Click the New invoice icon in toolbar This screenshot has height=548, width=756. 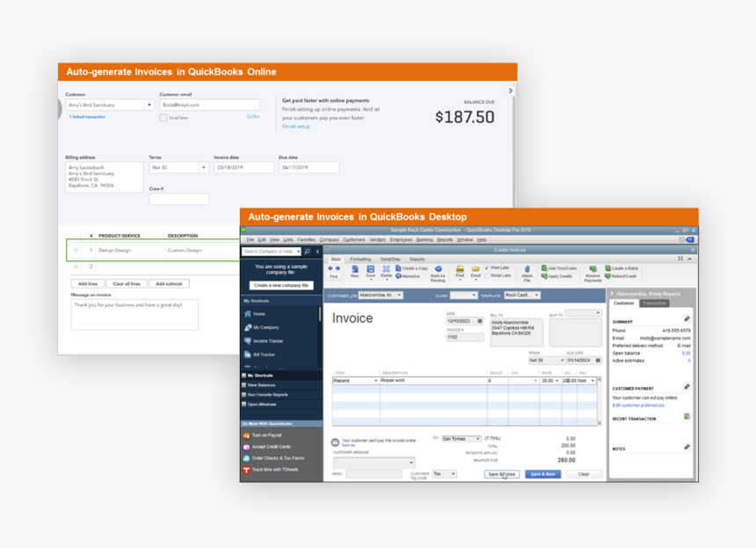pyautogui.click(x=354, y=271)
